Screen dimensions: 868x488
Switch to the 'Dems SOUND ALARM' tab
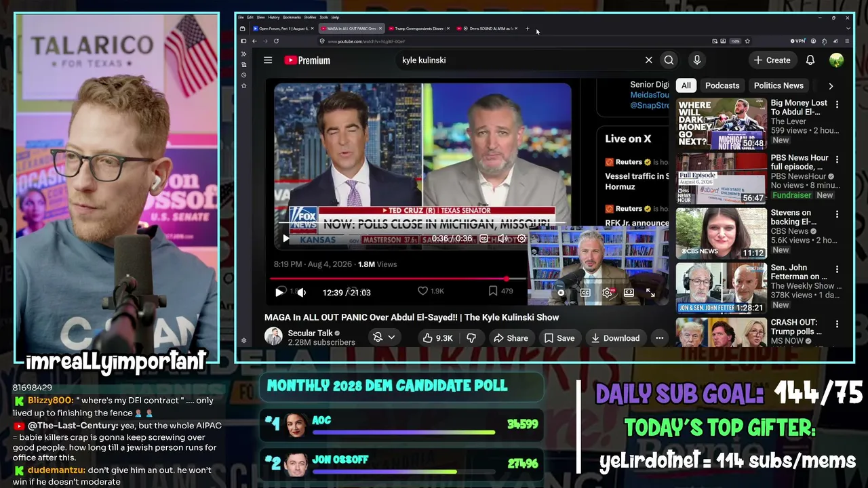(x=487, y=28)
